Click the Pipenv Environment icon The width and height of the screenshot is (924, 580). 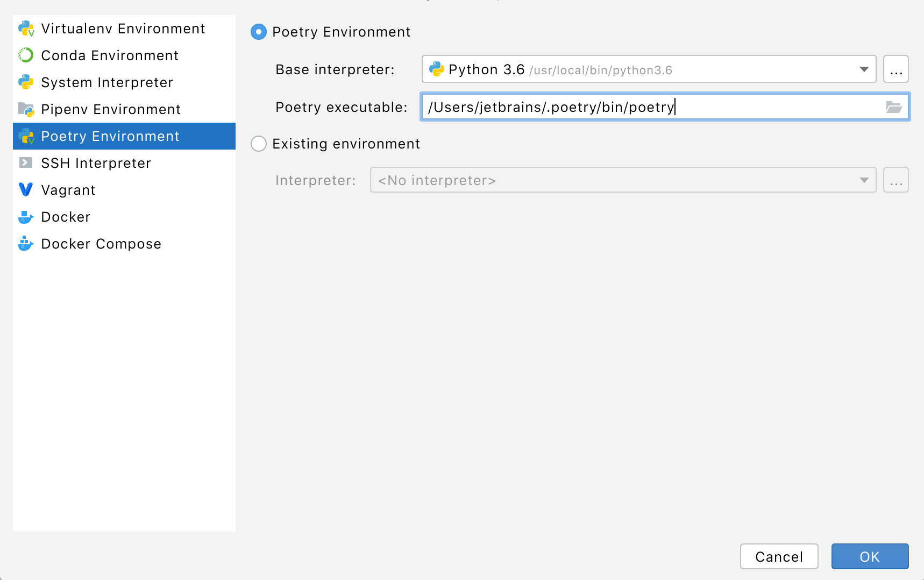point(25,109)
